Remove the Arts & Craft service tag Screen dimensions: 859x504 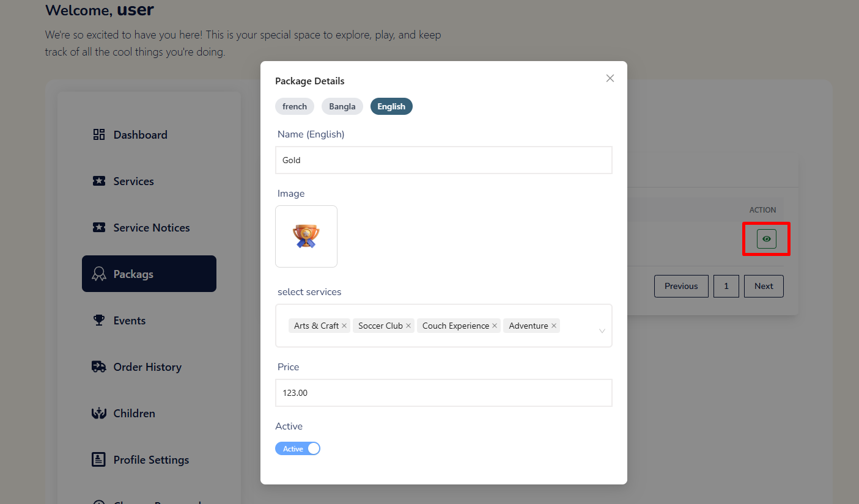coord(344,326)
